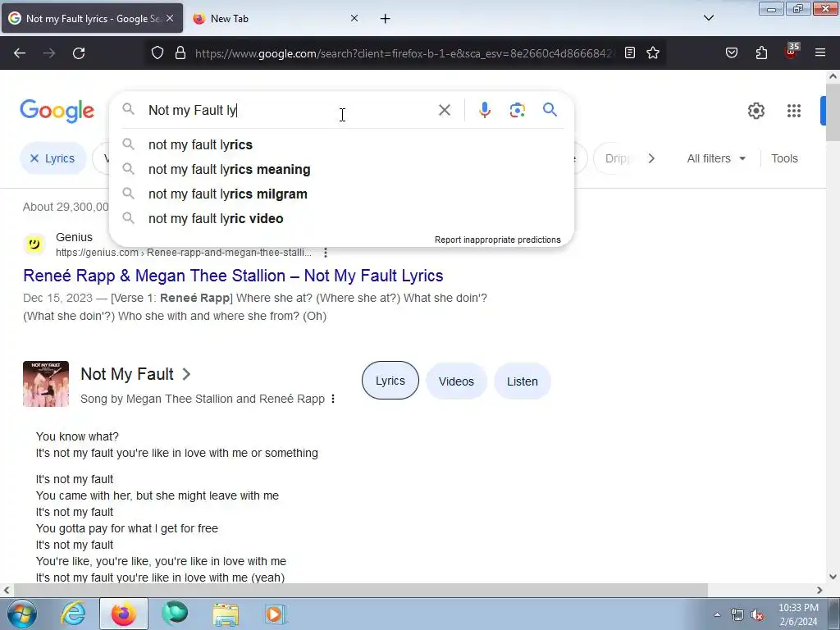Click in the Google search input field
Screen dimensions: 840x630
pyautogui.click(x=290, y=110)
